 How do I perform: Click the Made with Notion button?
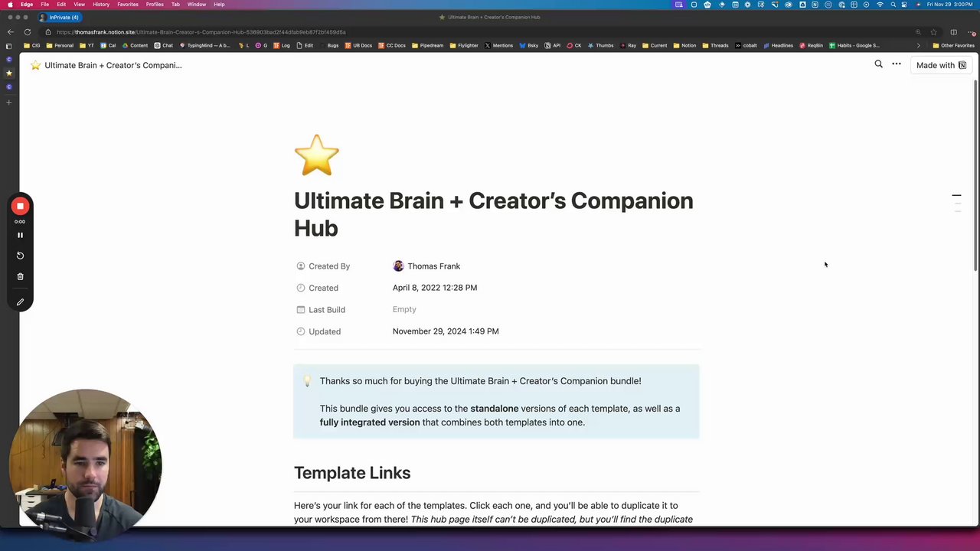click(941, 65)
